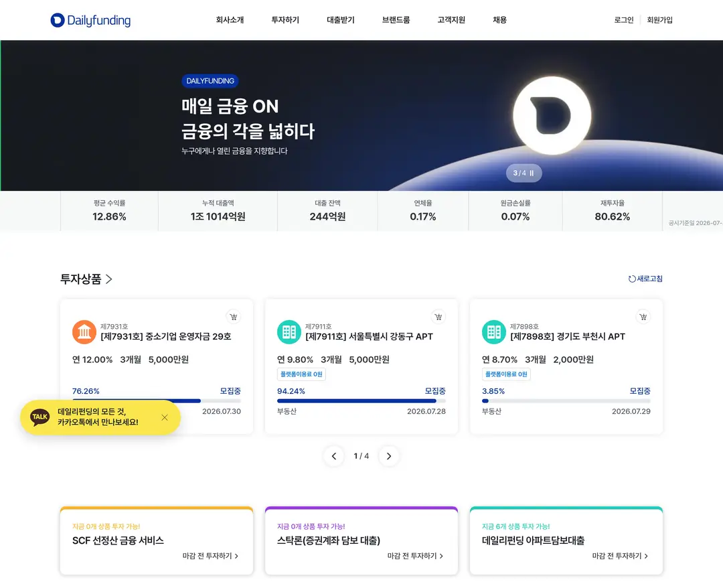Click the Dailyfunding logo
Viewport: 723px width, 588px height.
90,20
